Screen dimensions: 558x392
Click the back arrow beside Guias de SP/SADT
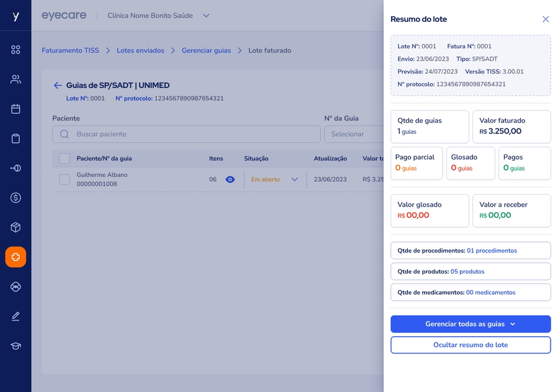click(x=58, y=86)
